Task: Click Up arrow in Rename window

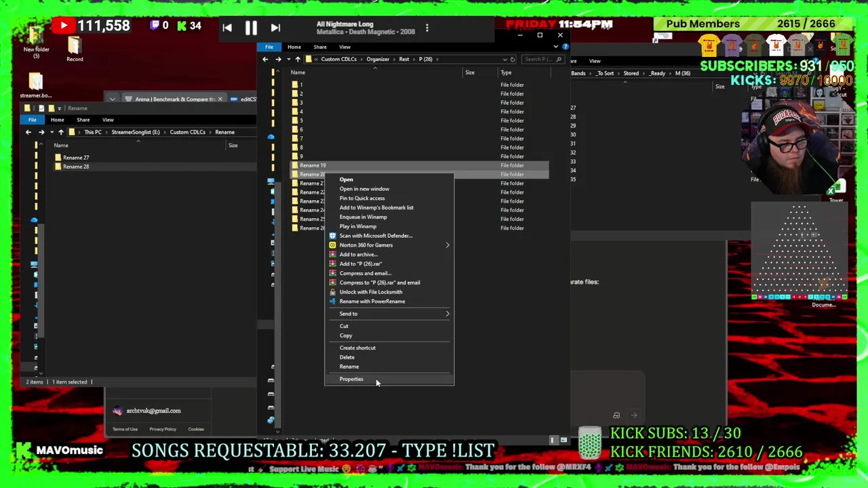Action: pos(61,132)
